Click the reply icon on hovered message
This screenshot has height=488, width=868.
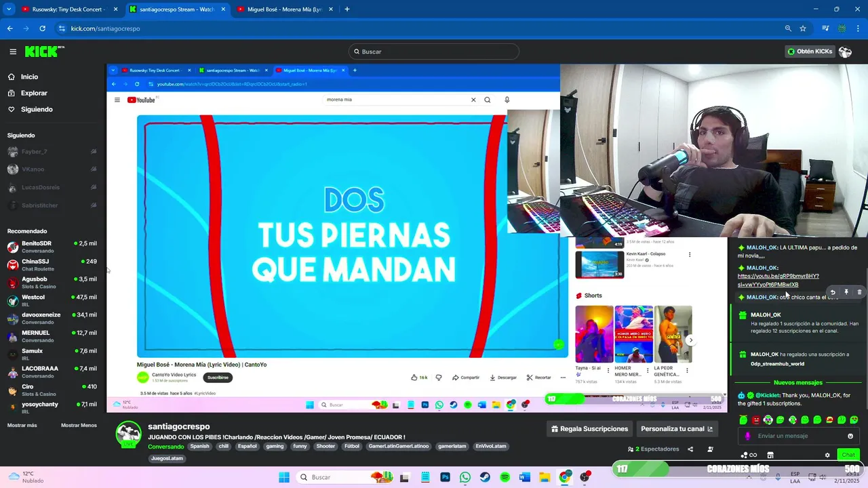pyautogui.click(x=833, y=292)
